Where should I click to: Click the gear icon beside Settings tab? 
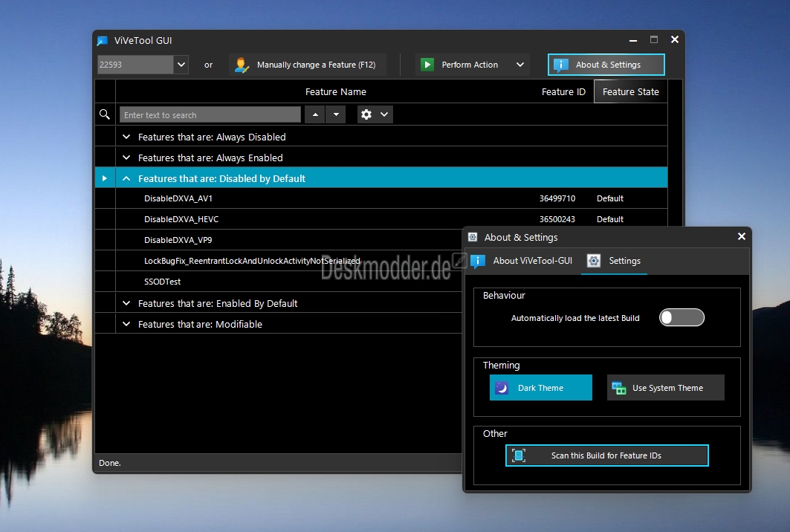[594, 261]
